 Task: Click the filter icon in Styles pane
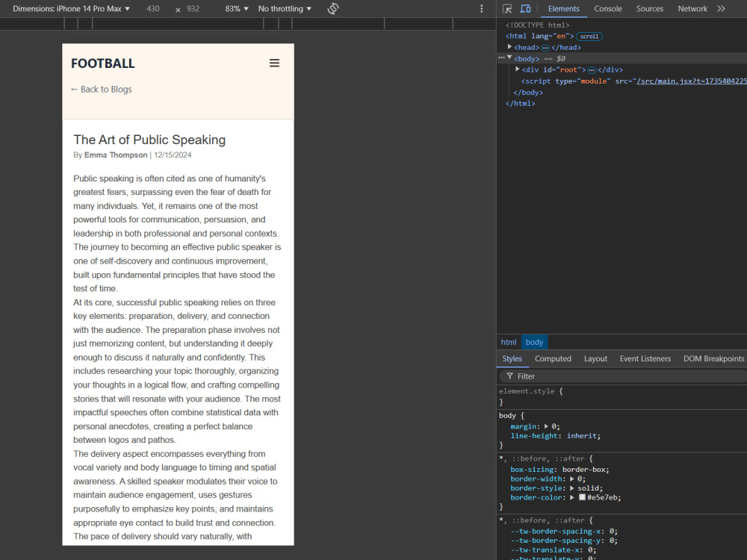(x=509, y=376)
